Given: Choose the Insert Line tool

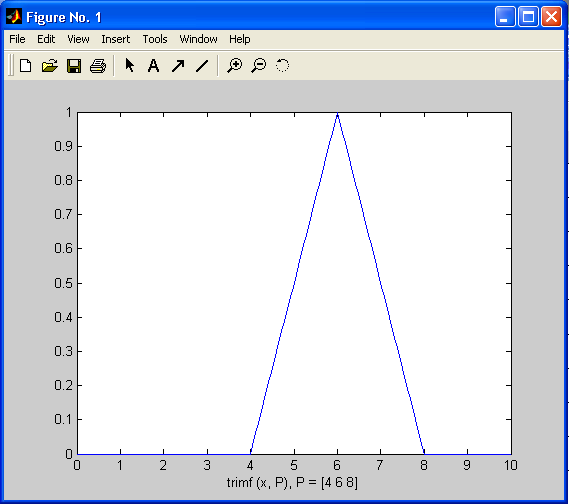Looking at the screenshot, I should 202,66.
